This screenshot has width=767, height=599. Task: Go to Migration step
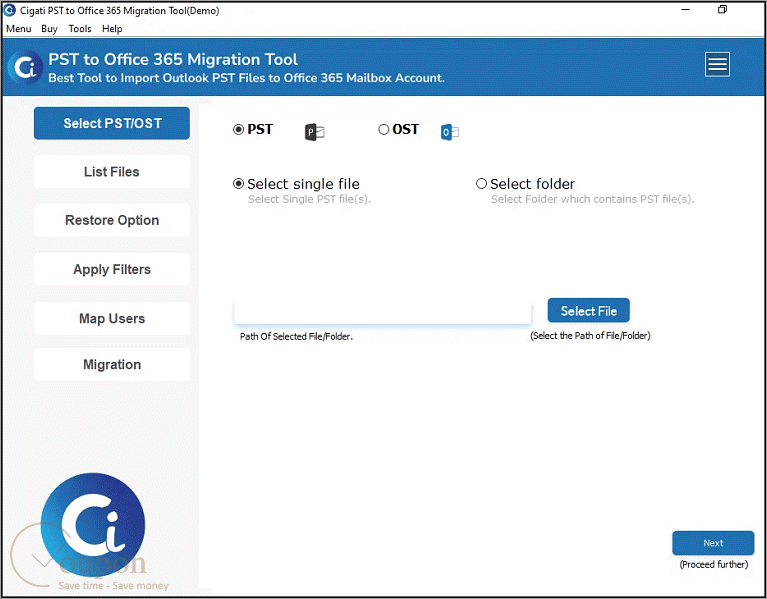tap(112, 364)
